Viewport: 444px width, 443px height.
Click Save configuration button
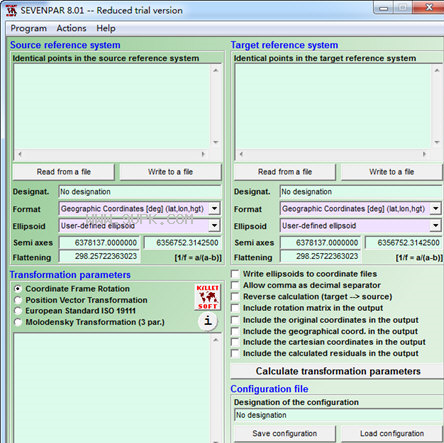click(285, 434)
